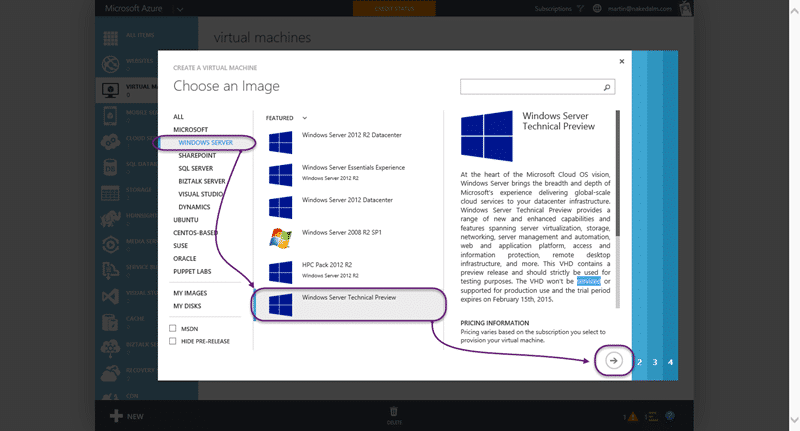Click the page scrollbar down arrow

click(794, 419)
